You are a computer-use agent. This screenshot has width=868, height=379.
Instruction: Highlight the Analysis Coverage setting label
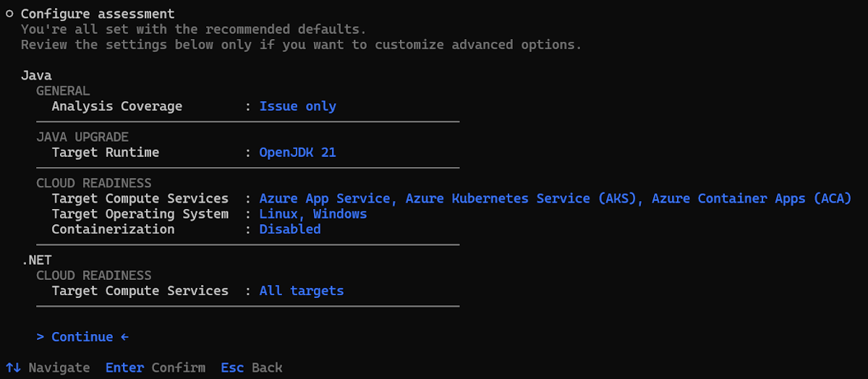(x=116, y=106)
